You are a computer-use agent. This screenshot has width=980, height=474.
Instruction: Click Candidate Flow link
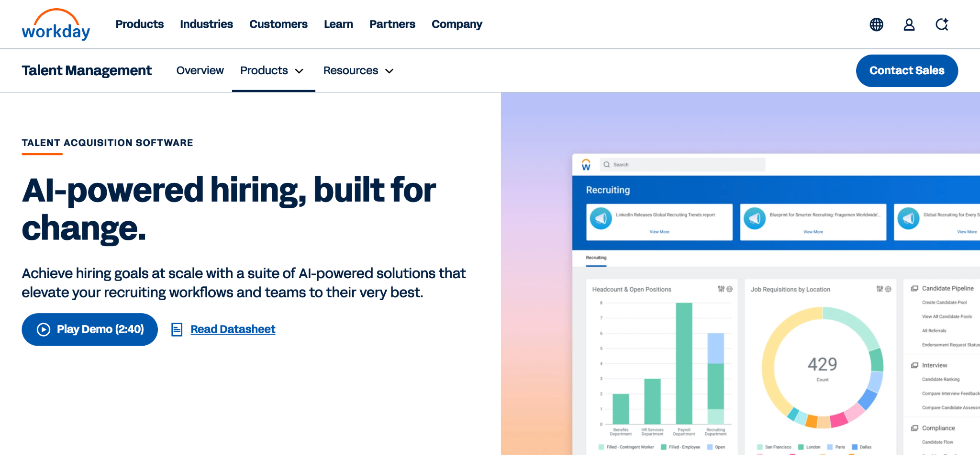(937, 442)
